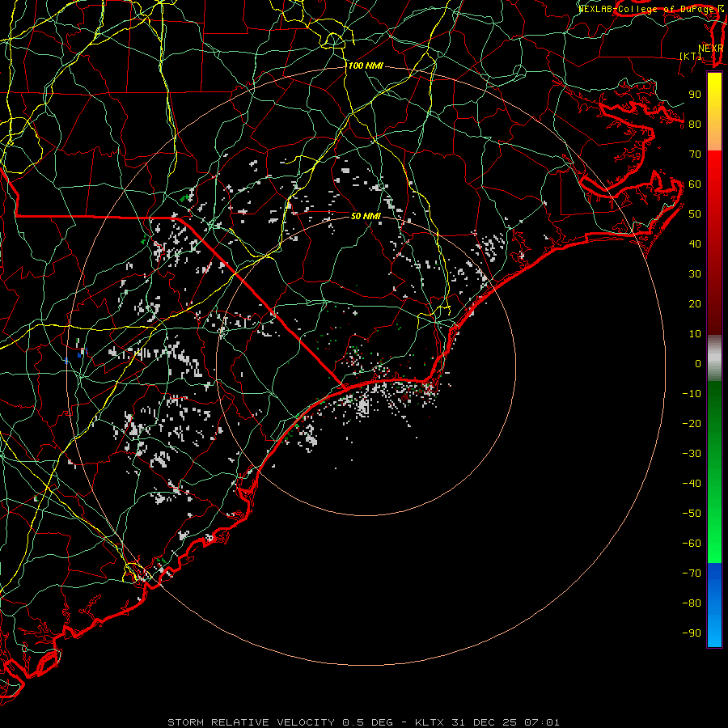Click the 60 value on velocity scale
This screenshot has height=728, width=728.
click(695, 184)
